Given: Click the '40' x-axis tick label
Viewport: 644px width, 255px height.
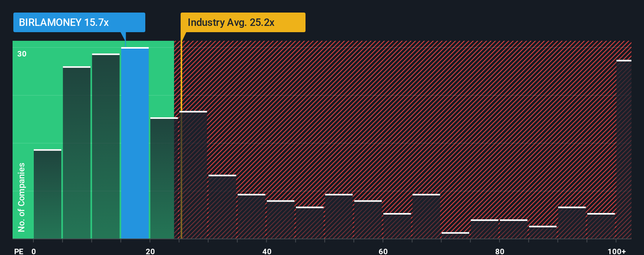Looking at the screenshot, I should coord(267,251).
